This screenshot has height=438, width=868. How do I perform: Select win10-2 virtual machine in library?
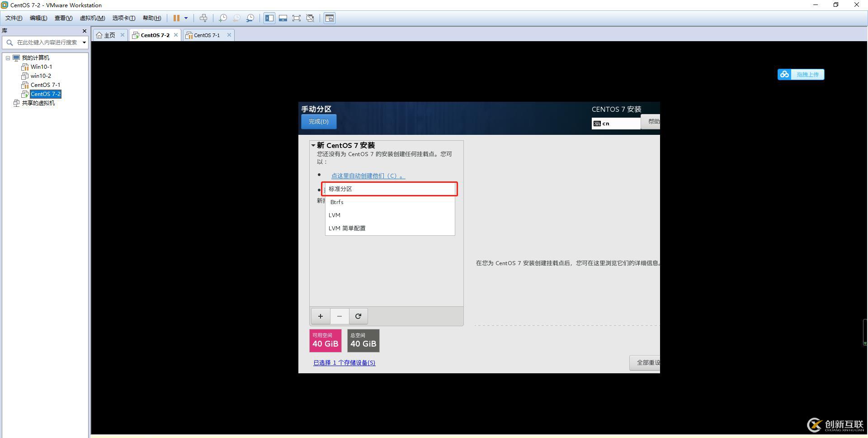pos(41,76)
